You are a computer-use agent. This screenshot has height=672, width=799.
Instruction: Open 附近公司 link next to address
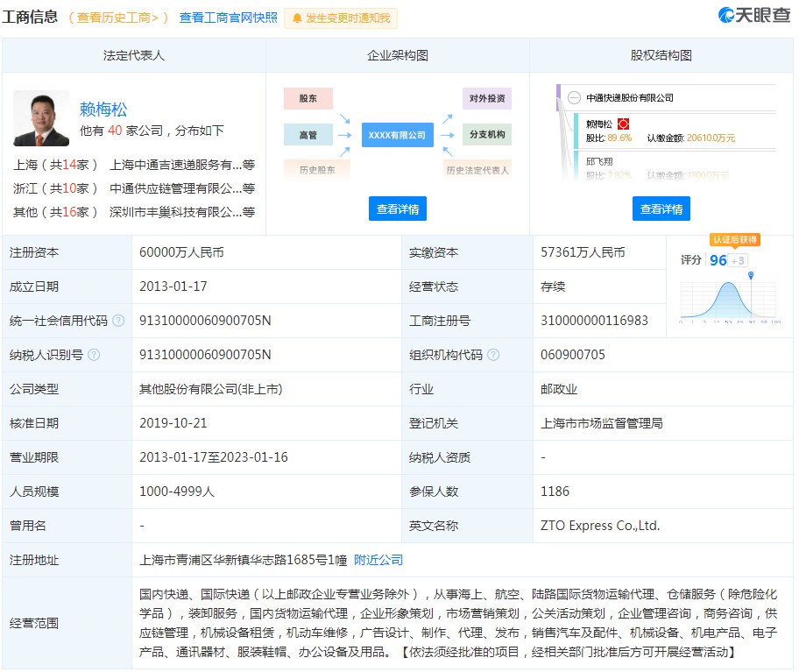378,560
